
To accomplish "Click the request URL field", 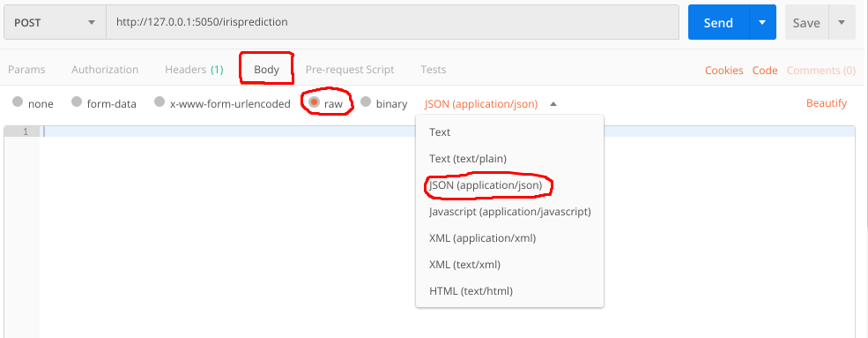I will pos(392,22).
